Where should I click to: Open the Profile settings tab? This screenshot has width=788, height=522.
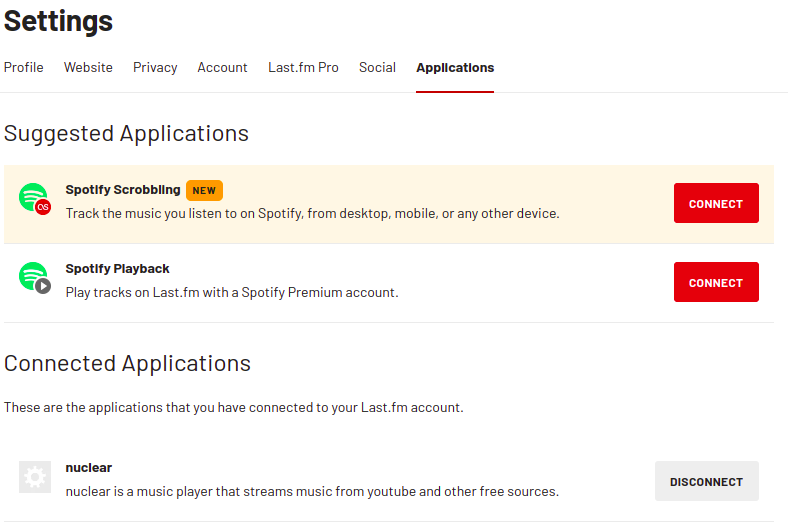pyautogui.click(x=24, y=67)
